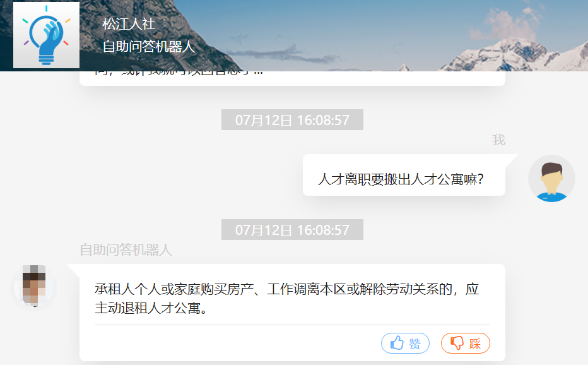Click the 我 sender label
This screenshot has height=365, width=588.
coord(498,140)
